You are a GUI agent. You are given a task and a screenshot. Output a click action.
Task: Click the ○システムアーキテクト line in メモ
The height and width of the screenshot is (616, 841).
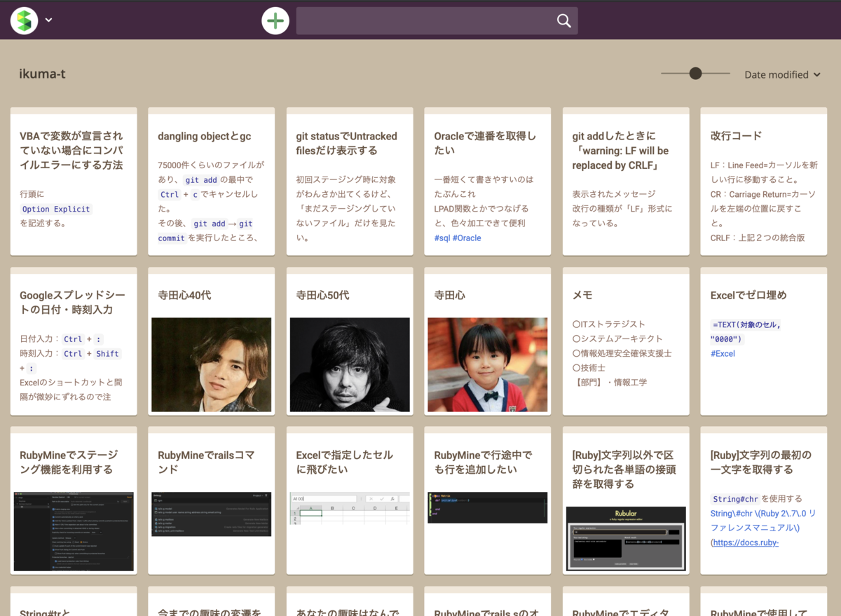[x=617, y=339]
